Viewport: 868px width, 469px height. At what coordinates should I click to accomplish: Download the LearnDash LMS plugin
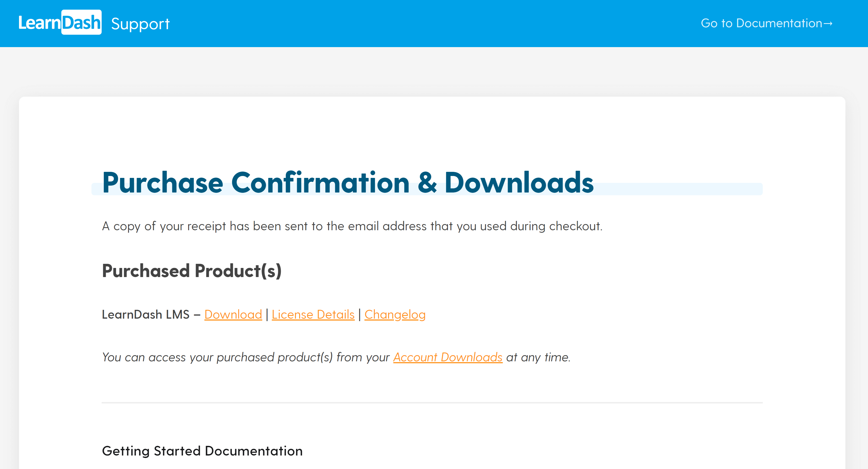point(233,314)
